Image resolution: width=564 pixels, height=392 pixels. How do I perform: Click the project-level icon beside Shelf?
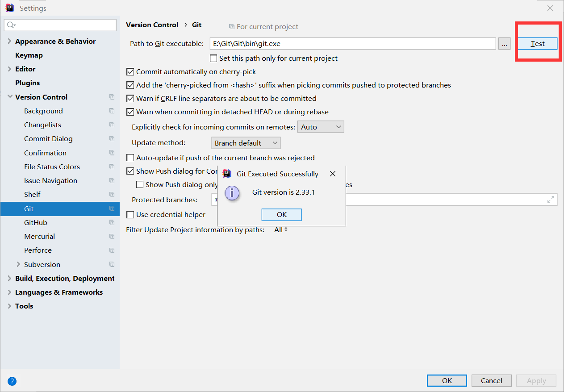pos(112,195)
